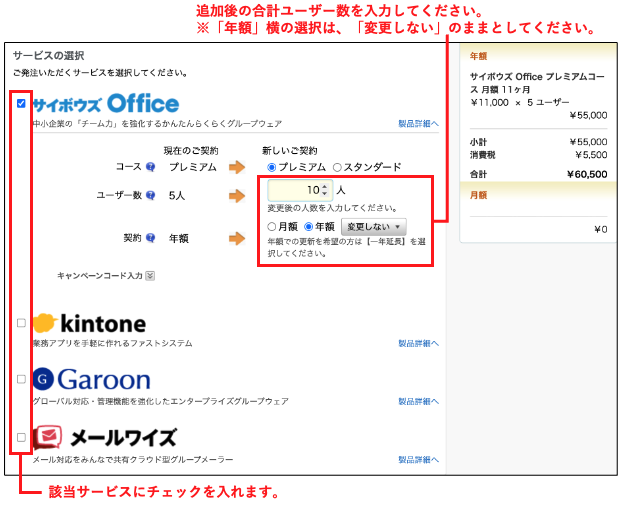
Task: Open 製品詳細へ link for kintone
Action: click(418, 344)
